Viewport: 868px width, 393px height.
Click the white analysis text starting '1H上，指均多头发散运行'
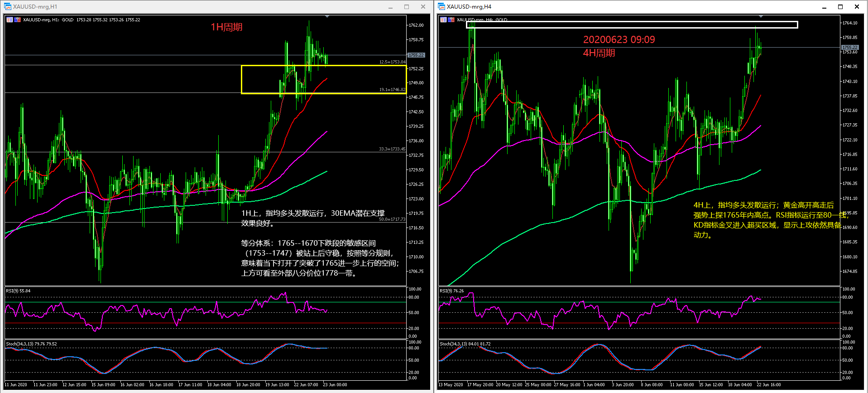pyautogui.click(x=313, y=218)
